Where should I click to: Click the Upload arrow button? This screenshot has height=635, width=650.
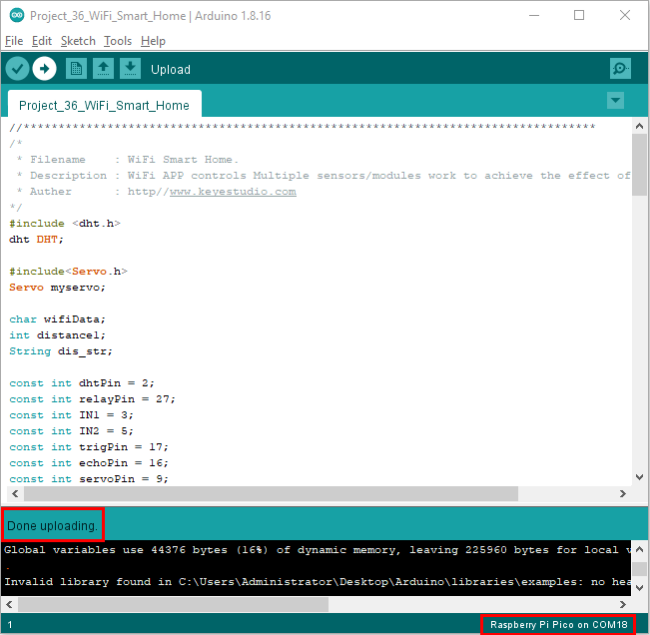click(44, 68)
